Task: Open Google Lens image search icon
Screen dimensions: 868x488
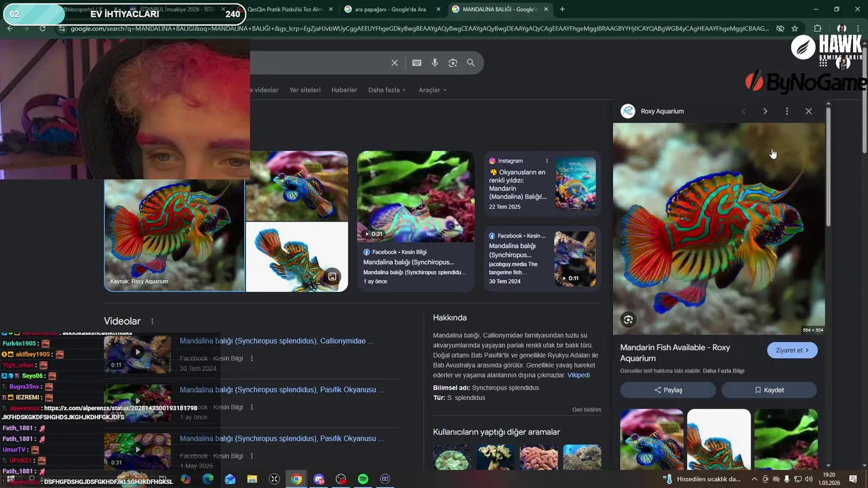Action: [453, 62]
